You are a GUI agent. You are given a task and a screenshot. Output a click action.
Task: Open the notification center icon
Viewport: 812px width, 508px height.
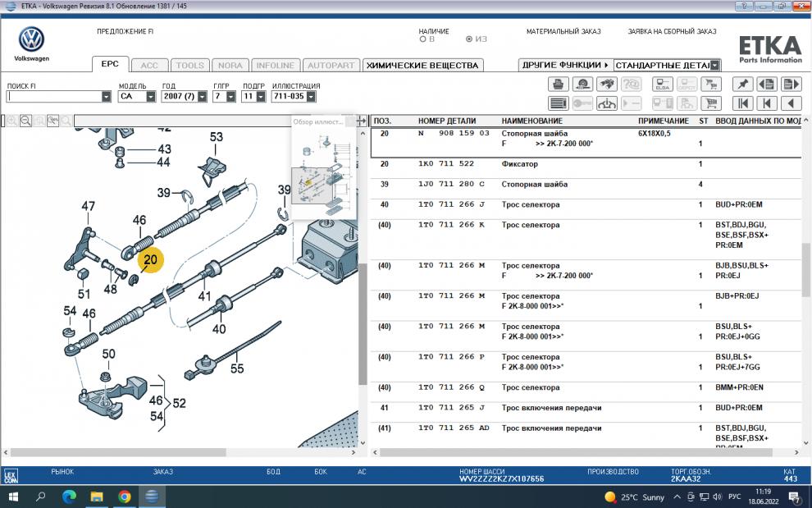795,497
